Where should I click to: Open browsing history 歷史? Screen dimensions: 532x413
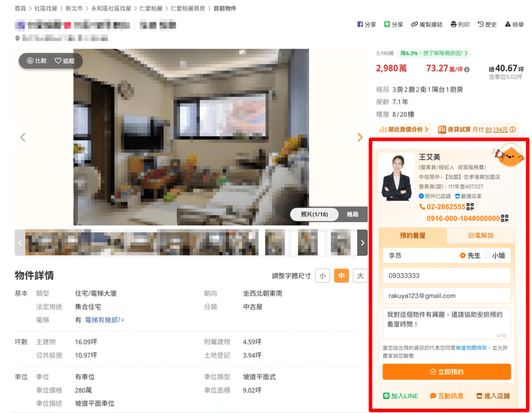pyautogui.click(x=487, y=25)
